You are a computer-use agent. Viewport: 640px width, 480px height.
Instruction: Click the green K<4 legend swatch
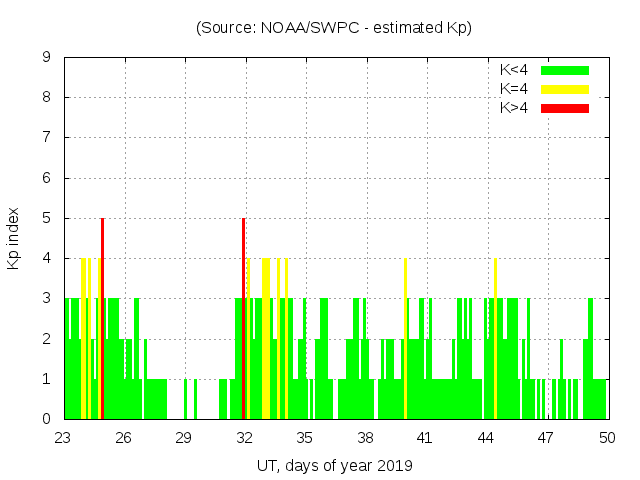click(565, 70)
